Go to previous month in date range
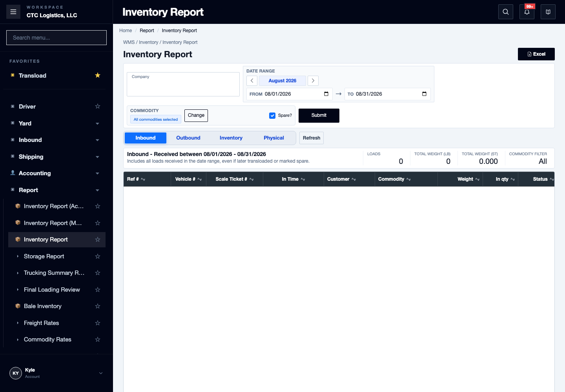The height and width of the screenshot is (392, 565). point(252,81)
